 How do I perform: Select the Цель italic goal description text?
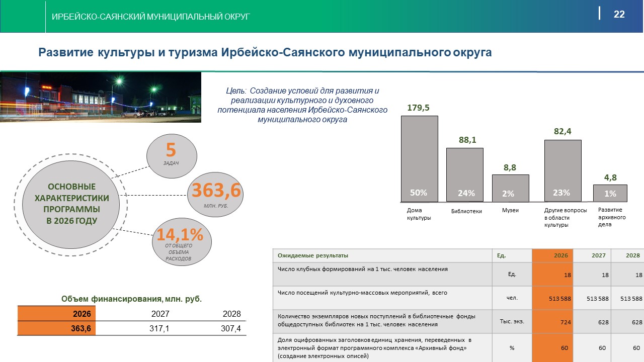click(302, 106)
